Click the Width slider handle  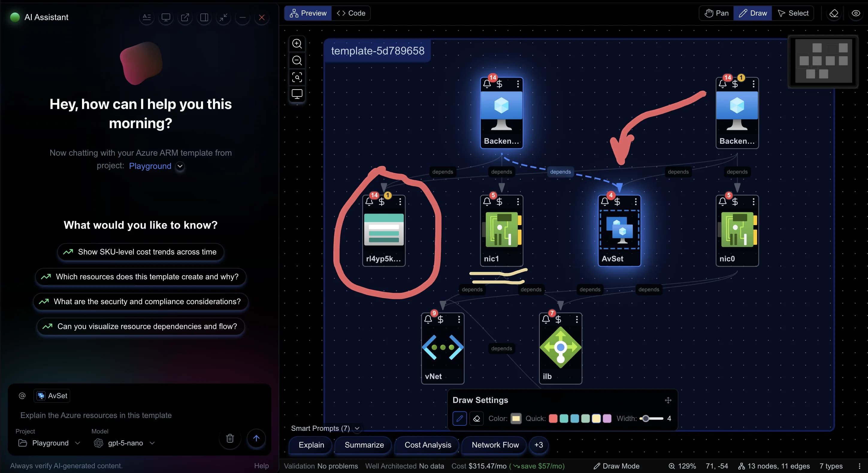pos(645,419)
